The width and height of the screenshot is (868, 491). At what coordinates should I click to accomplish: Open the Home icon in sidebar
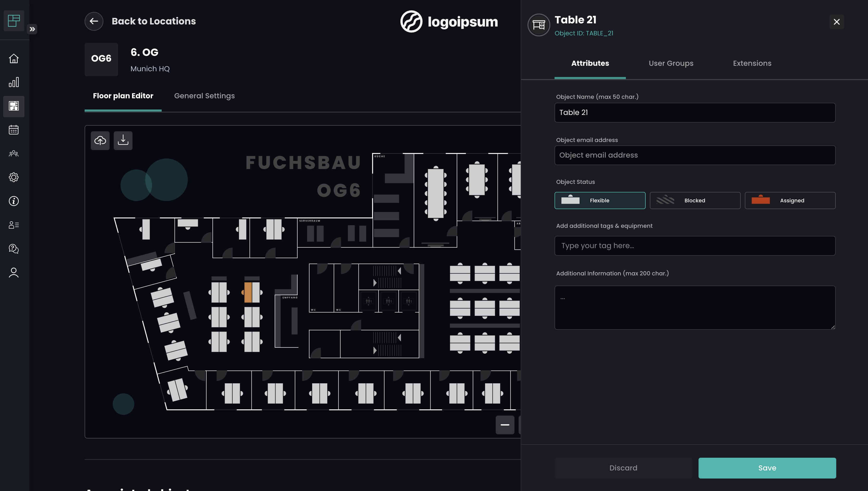tap(14, 59)
